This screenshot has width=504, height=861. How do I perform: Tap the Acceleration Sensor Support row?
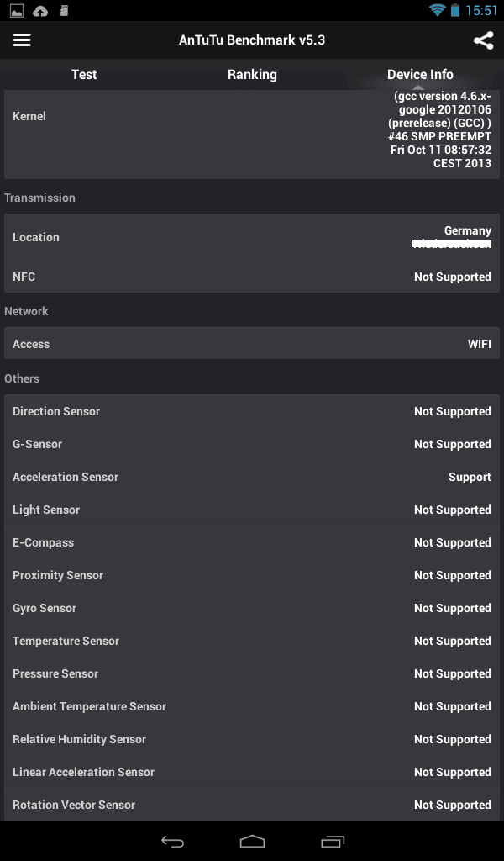click(252, 477)
